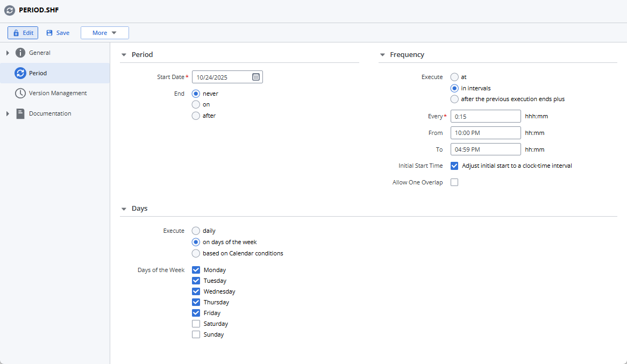Expand the General sidebar entry

pos(6,52)
